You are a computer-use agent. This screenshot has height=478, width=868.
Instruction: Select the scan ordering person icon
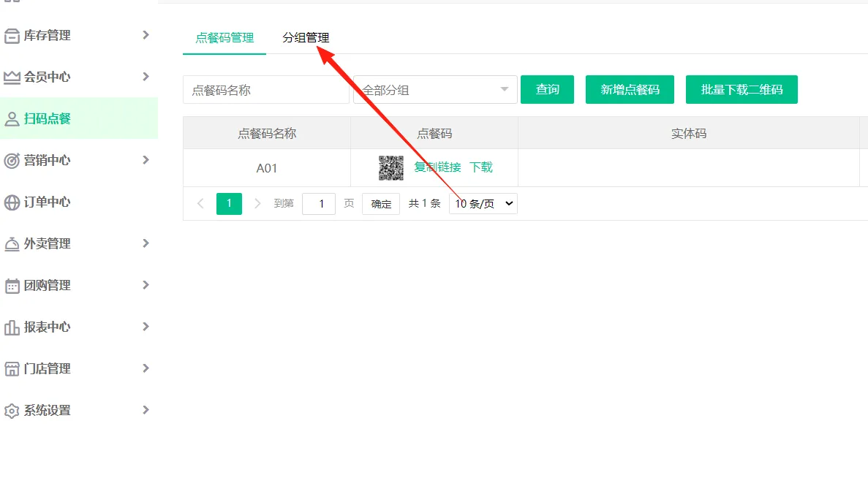pyautogui.click(x=12, y=119)
